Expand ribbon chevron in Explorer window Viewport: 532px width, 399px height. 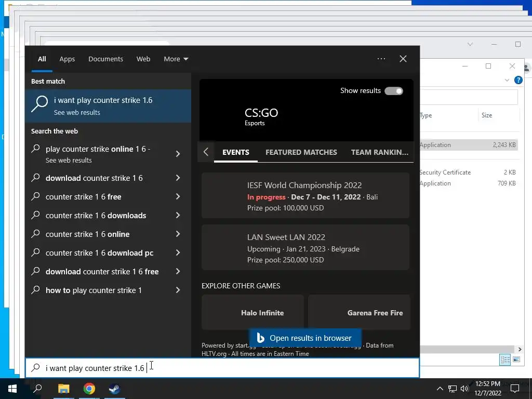pos(507,80)
